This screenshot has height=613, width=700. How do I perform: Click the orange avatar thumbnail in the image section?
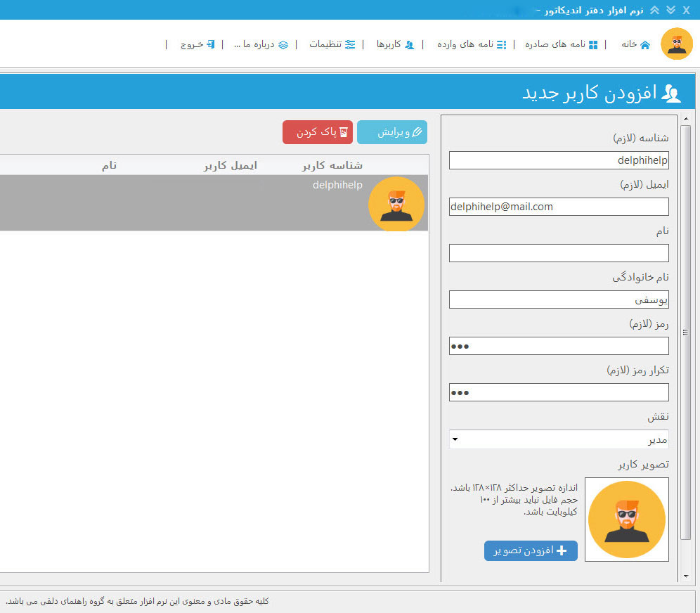(x=626, y=519)
